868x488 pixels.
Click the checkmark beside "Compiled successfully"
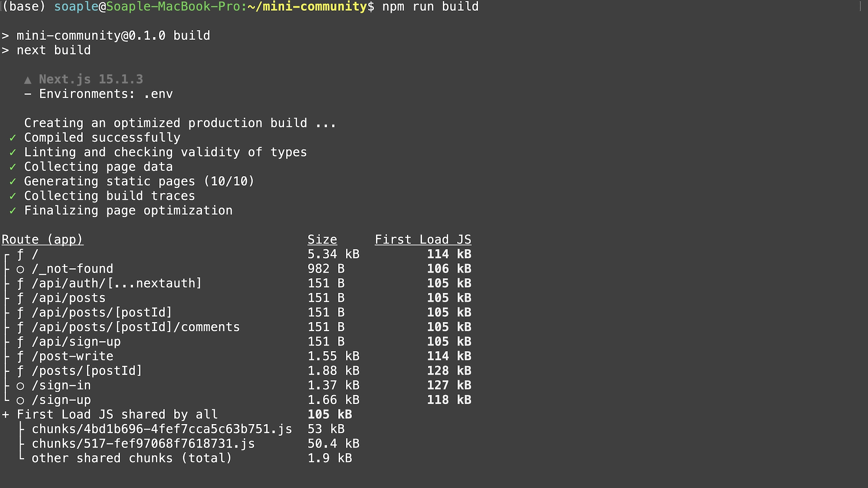pos(13,138)
